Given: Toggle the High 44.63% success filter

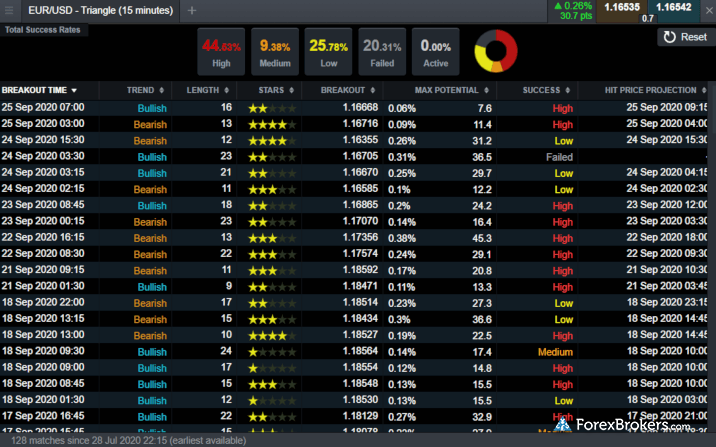Looking at the screenshot, I should click(x=221, y=52).
